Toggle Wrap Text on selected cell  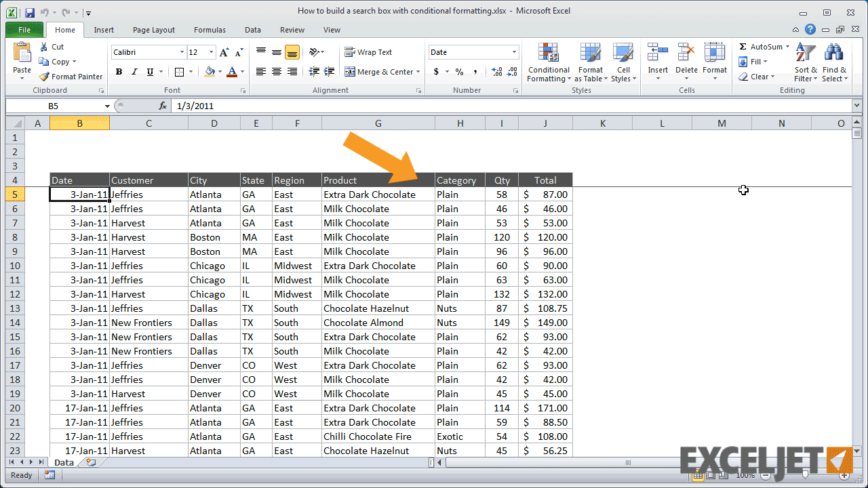pyautogui.click(x=368, y=52)
